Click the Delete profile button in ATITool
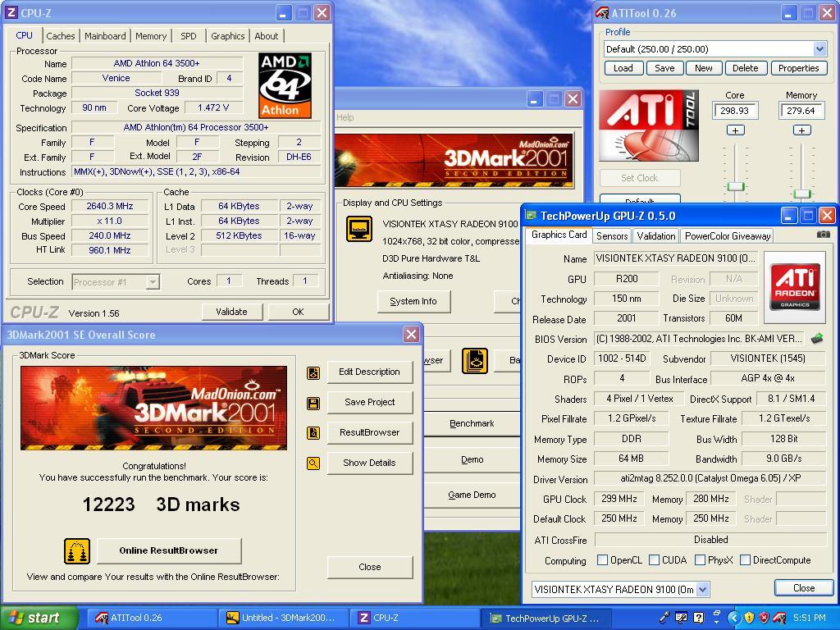 pos(745,68)
